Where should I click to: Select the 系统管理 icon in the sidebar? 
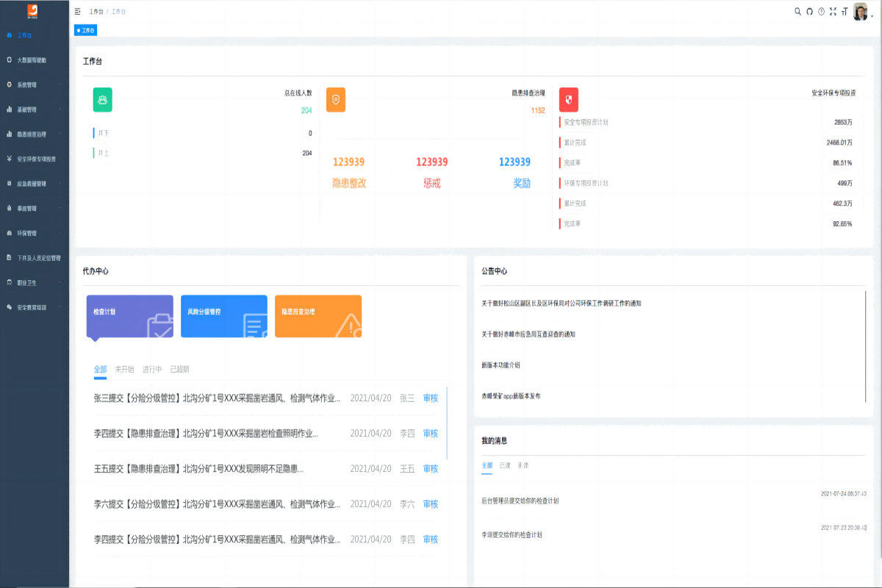10,83
